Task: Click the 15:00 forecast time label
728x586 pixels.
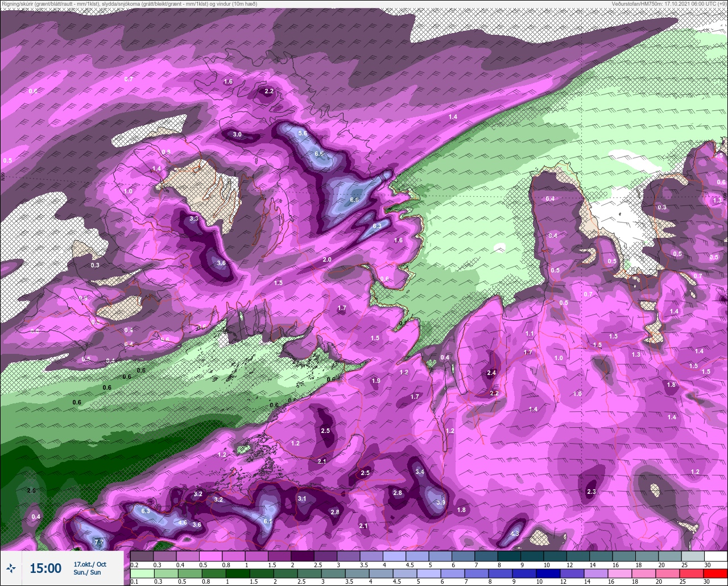Action: tap(45, 568)
